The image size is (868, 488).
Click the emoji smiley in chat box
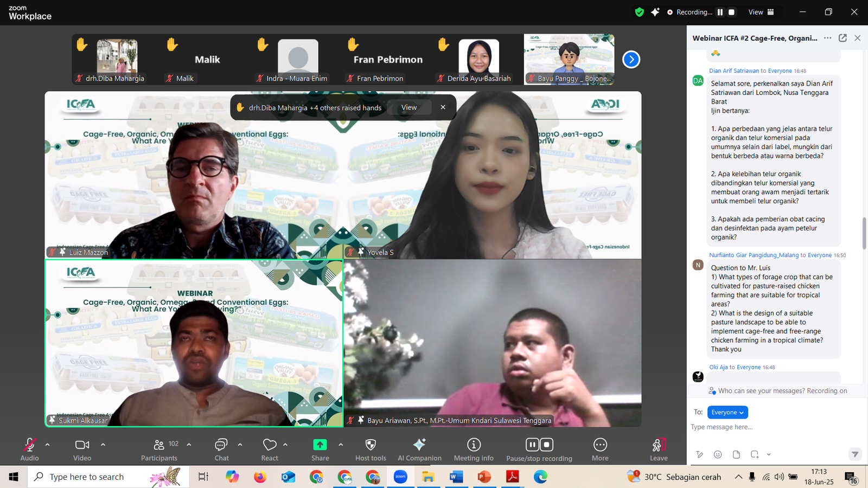[718, 454]
